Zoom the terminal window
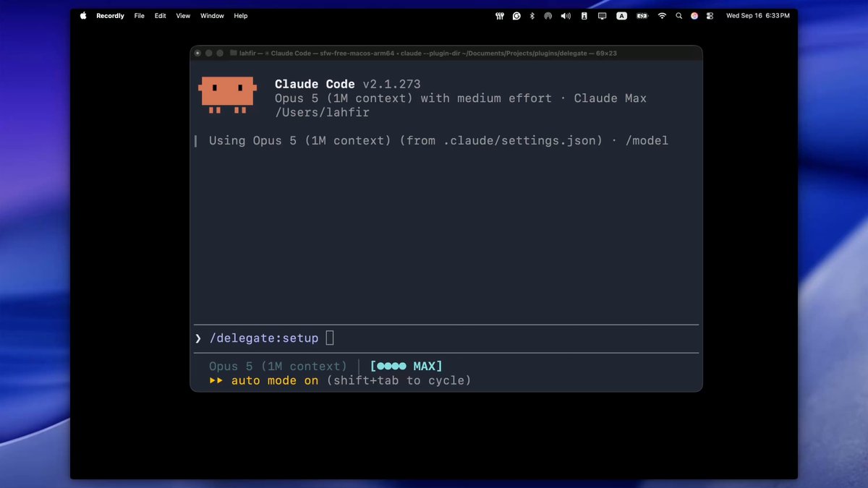This screenshot has height=488, width=868. [x=220, y=53]
